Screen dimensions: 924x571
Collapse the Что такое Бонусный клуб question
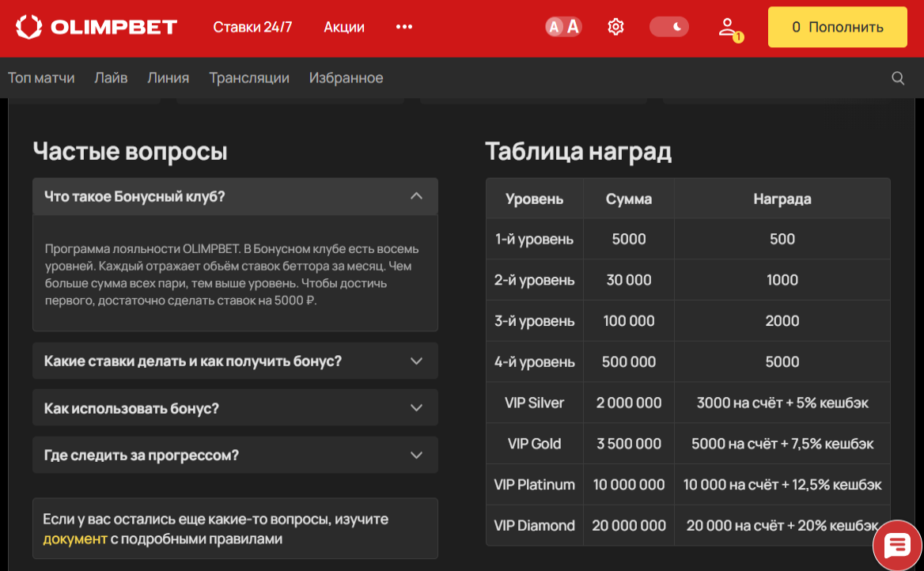click(235, 196)
